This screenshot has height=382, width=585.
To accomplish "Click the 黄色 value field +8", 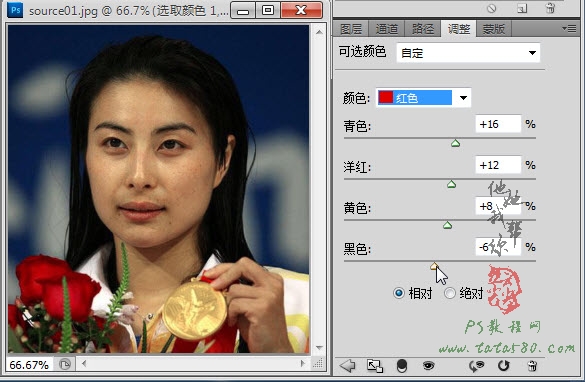I will [x=498, y=206].
